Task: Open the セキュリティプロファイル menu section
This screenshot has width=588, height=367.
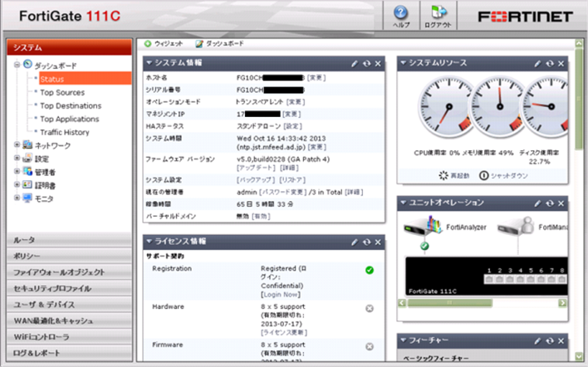Action: (x=70, y=288)
